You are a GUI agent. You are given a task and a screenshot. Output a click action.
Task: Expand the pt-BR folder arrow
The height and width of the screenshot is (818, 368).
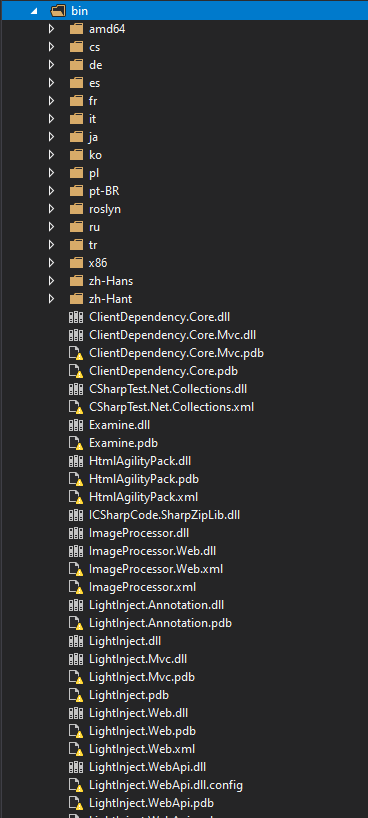(51, 191)
